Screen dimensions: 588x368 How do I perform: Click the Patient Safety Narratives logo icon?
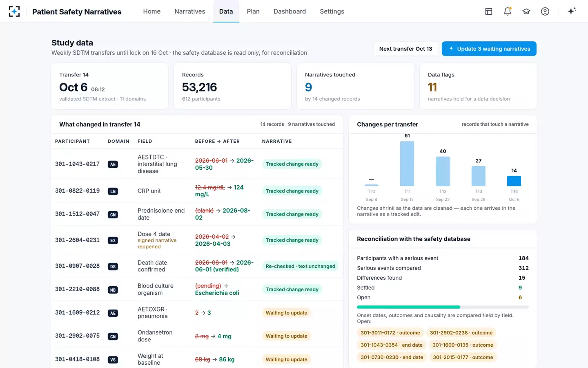(14, 11)
